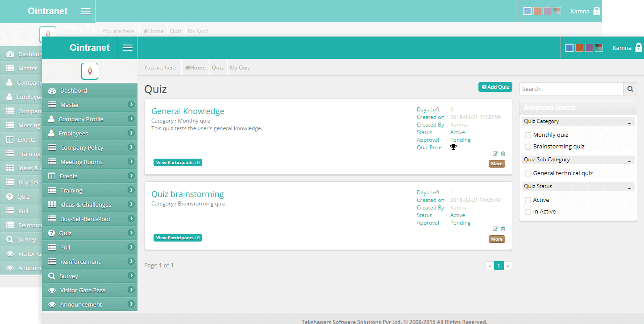644x324 pixels.
Task: Click into the Search input field
Action: [571, 89]
